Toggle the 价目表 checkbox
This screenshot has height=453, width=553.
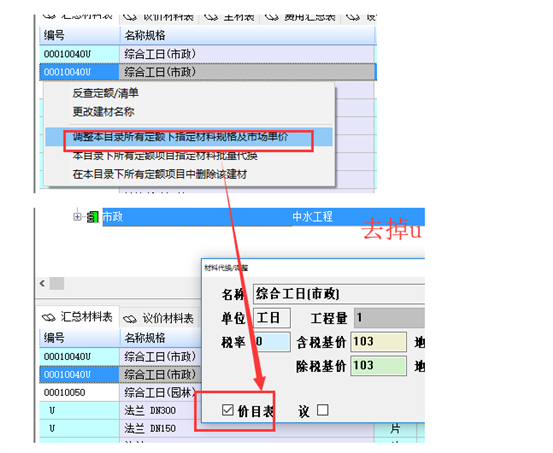pyautogui.click(x=228, y=410)
